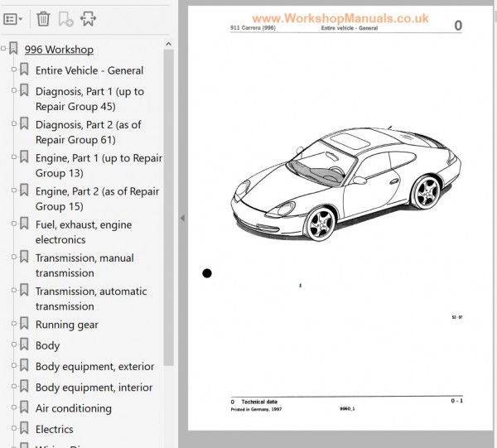Open Diagnosis, Part 2 (as of Repair Group 61)
This screenshot has width=497, height=448.
[88, 132]
